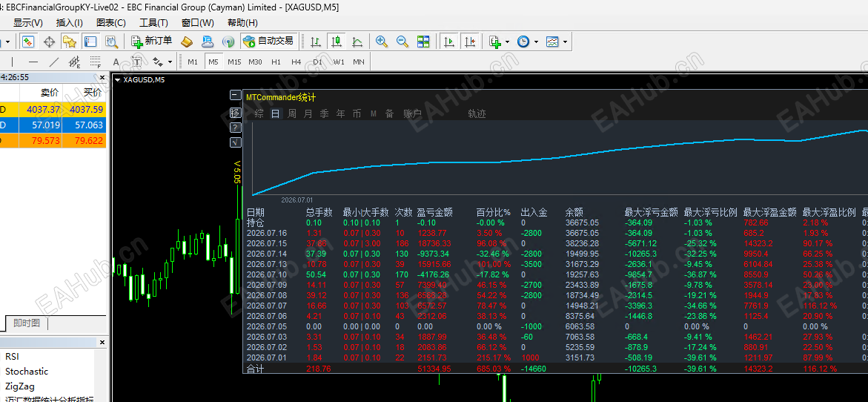Collapse the MTCommander panel with minus button
The image size is (868, 402).
click(x=235, y=95)
